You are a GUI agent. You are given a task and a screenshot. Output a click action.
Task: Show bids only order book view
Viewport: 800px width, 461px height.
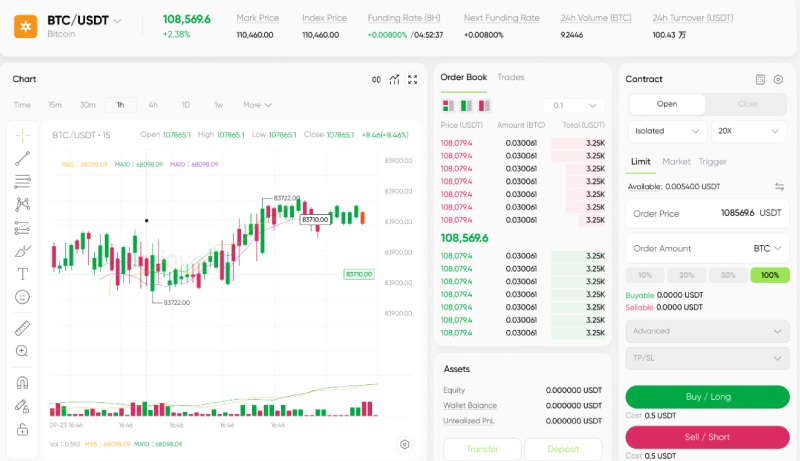pos(466,106)
